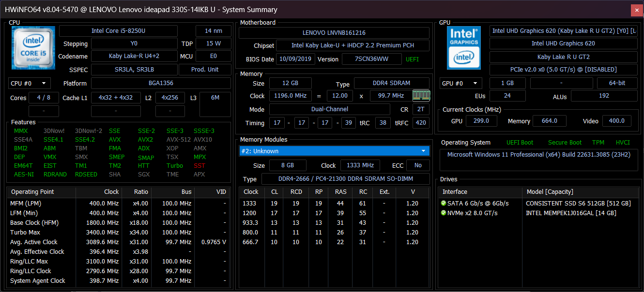Click the green status icon for NVMe drive
644x292 pixels.
[x=444, y=213]
